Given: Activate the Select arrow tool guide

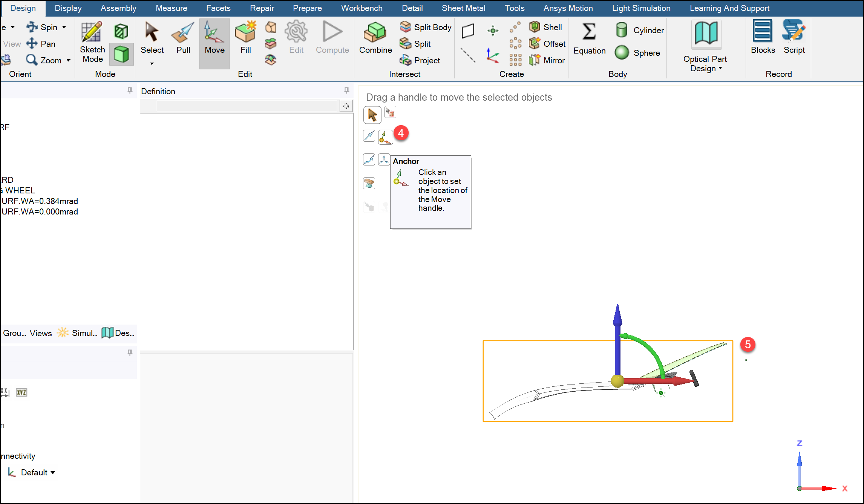Looking at the screenshot, I should [372, 115].
